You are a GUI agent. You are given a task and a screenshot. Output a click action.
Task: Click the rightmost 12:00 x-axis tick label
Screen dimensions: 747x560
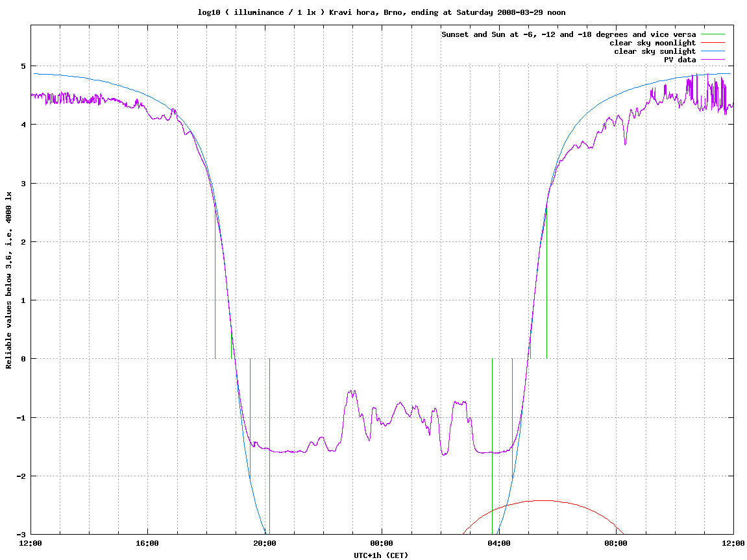pos(733,543)
